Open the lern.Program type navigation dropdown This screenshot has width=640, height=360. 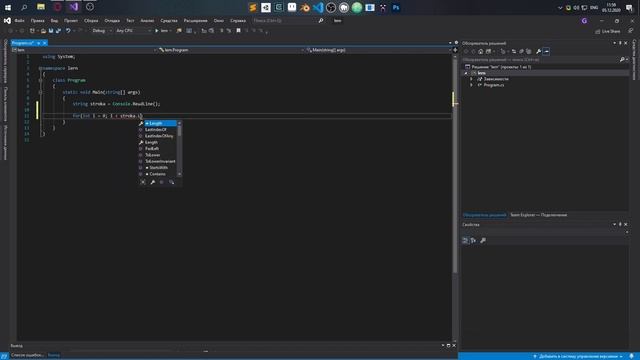click(x=231, y=50)
